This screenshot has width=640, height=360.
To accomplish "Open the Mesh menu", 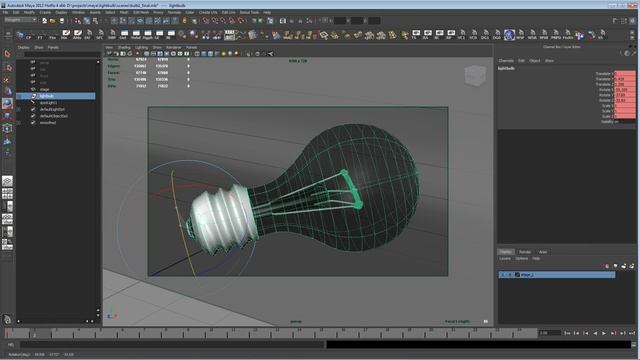I will (x=124, y=13).
